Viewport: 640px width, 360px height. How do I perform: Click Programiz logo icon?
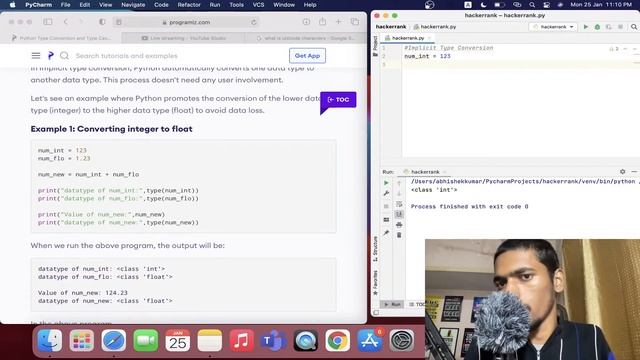(51, 56)
